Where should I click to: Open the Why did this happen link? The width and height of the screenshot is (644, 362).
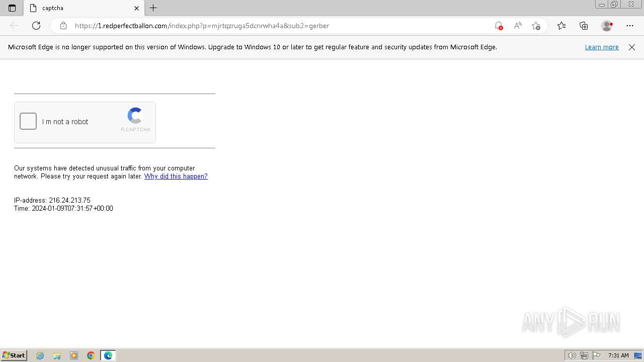point(176,176)
